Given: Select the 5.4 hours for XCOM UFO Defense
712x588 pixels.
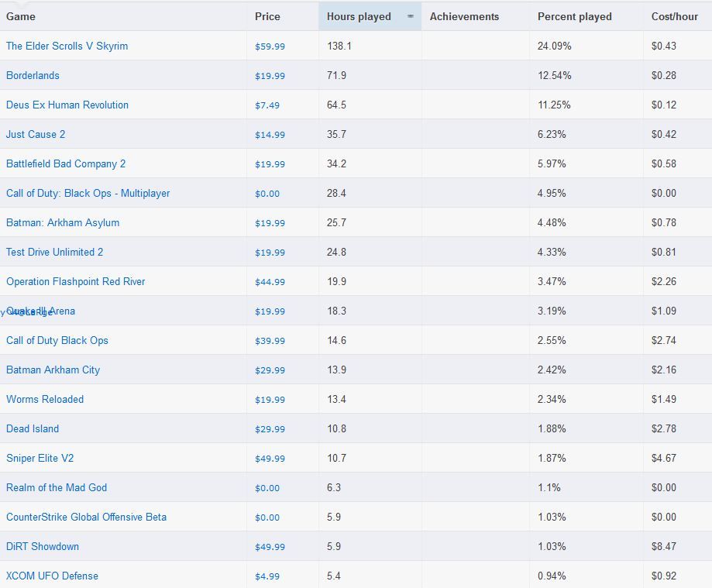Looking at the screenshot, I should pyautogui.click(x=334, y=576).
